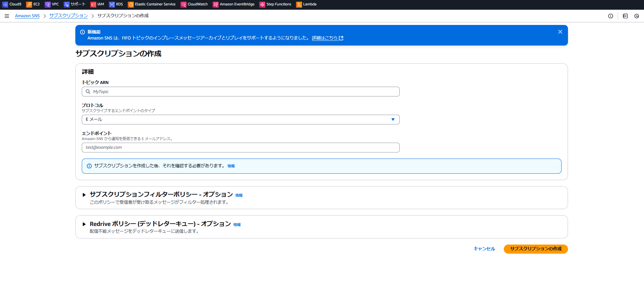Go to Amazon SNS breadcrumb link
The image size is (644, 284).
tap(27, 16)
